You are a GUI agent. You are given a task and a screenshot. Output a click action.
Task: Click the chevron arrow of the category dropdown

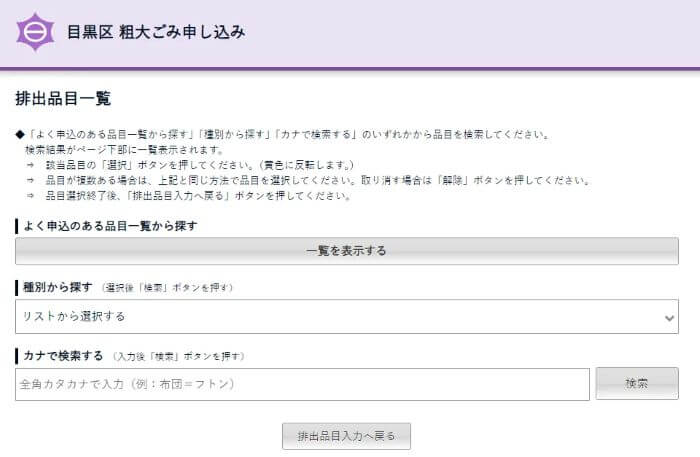click(669, 318)
